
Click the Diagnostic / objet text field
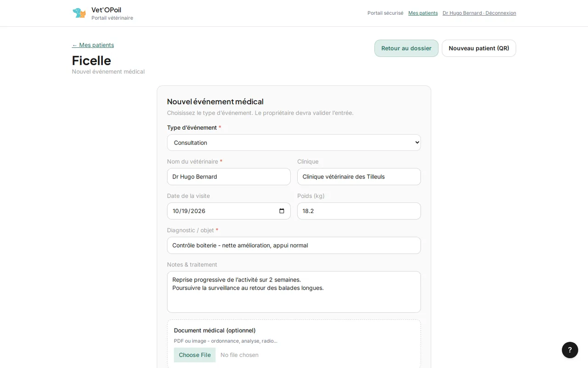point(294,246)
